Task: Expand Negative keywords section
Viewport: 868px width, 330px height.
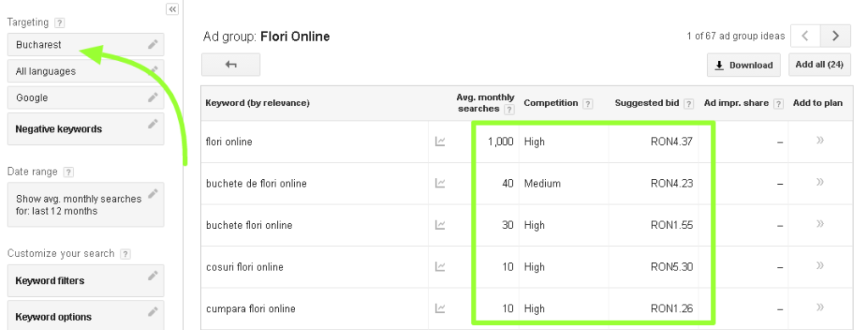Action: tap(86, 129)
